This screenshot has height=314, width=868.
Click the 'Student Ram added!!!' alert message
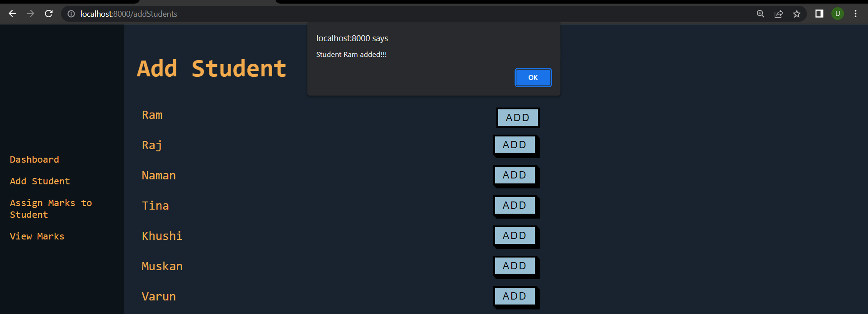tap(351, 55)
